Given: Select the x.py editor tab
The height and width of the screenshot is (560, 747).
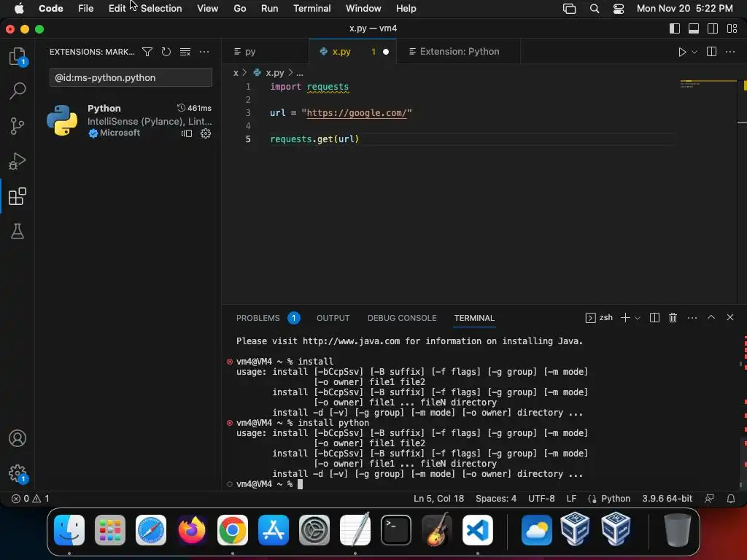Looking at the screenshot, I should pyautogui.click(x=353, y=52).
